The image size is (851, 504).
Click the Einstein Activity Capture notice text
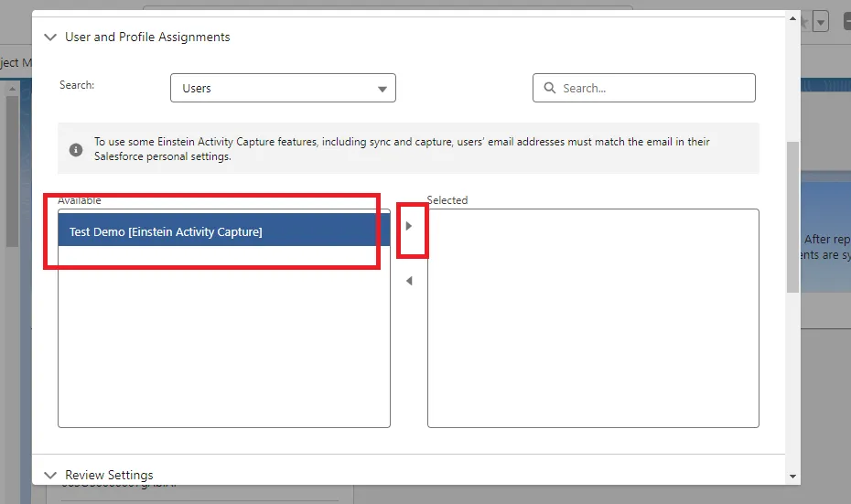coord(402,149)
